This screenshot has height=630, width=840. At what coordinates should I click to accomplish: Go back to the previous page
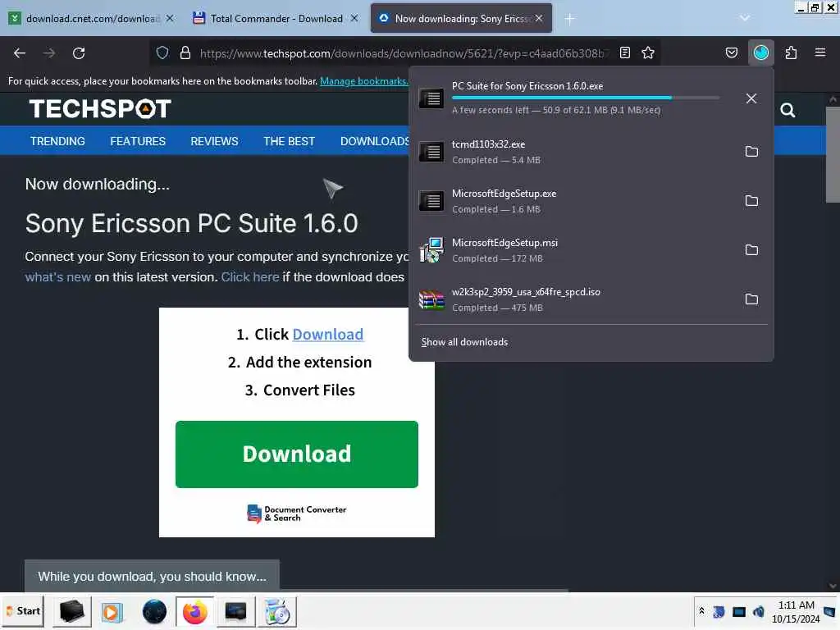click(x=20, y=53)
